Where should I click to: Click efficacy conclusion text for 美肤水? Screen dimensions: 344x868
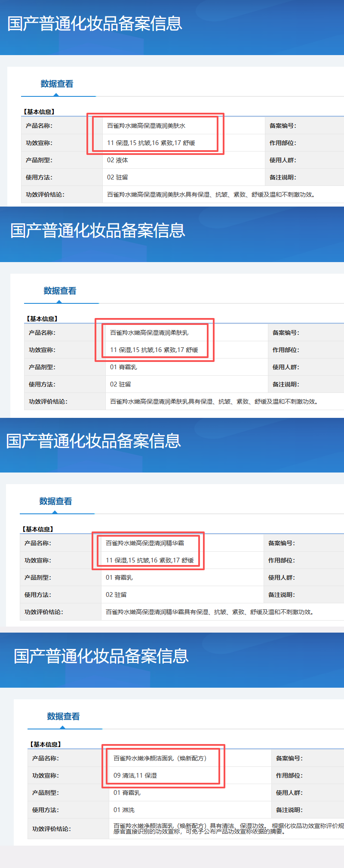click(212, 195)
